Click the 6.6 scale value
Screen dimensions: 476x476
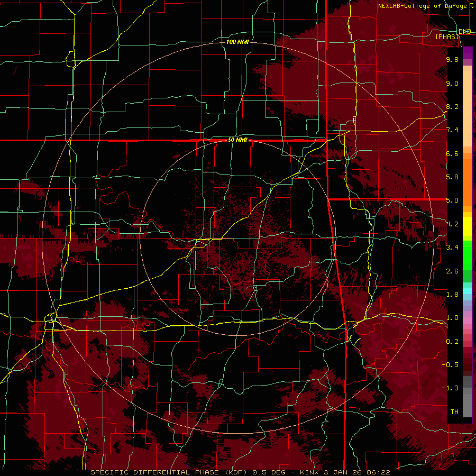(452, 153)
